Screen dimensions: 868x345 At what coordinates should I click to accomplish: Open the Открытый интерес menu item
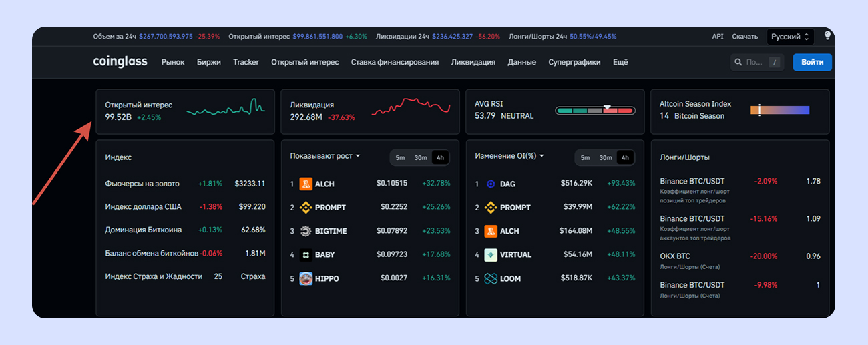point(304,62)
